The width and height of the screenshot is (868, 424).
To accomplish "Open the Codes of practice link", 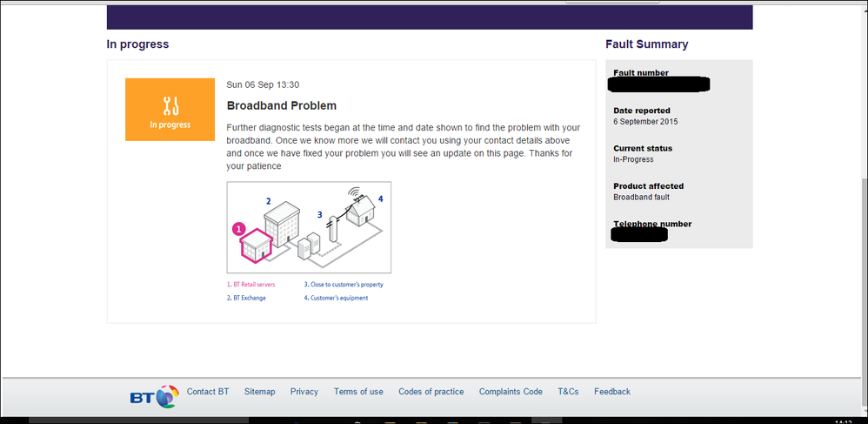I will (431, 391).
